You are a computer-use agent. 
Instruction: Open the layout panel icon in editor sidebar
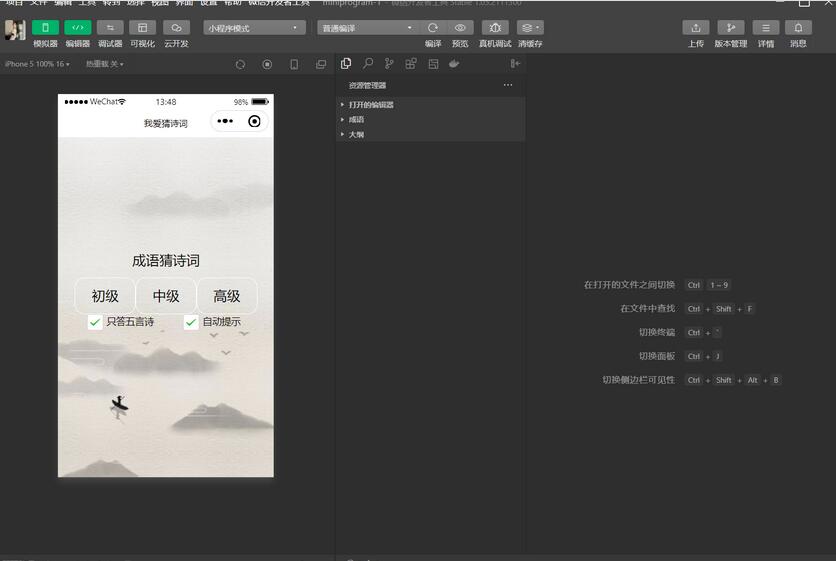[433, 63]
